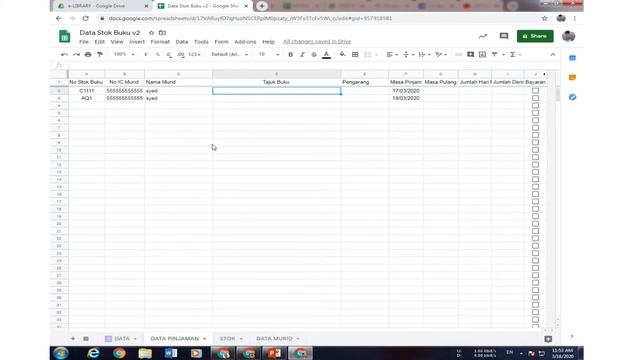Move document to a folder
Viewport: 640px width, 360px height.
(162, 33)
